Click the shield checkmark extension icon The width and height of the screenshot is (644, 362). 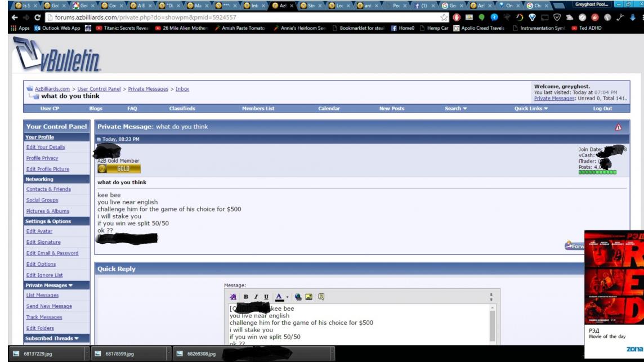coord(557,17)
